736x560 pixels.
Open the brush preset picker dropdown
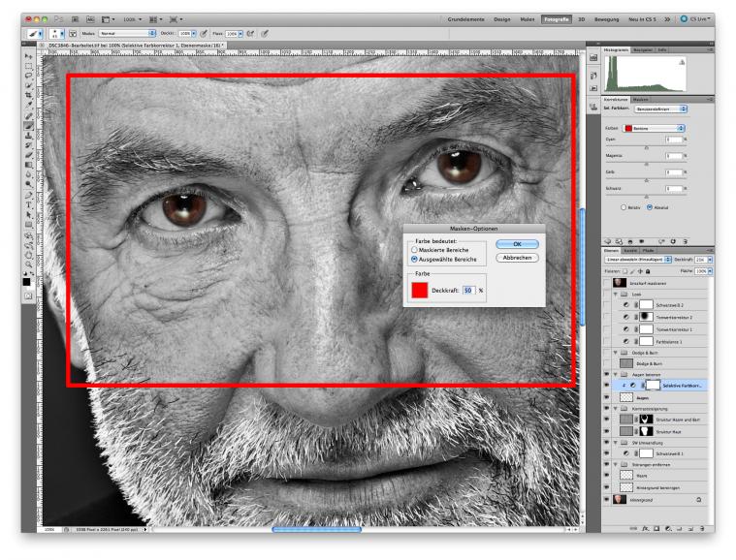click(x=56, y=34)
